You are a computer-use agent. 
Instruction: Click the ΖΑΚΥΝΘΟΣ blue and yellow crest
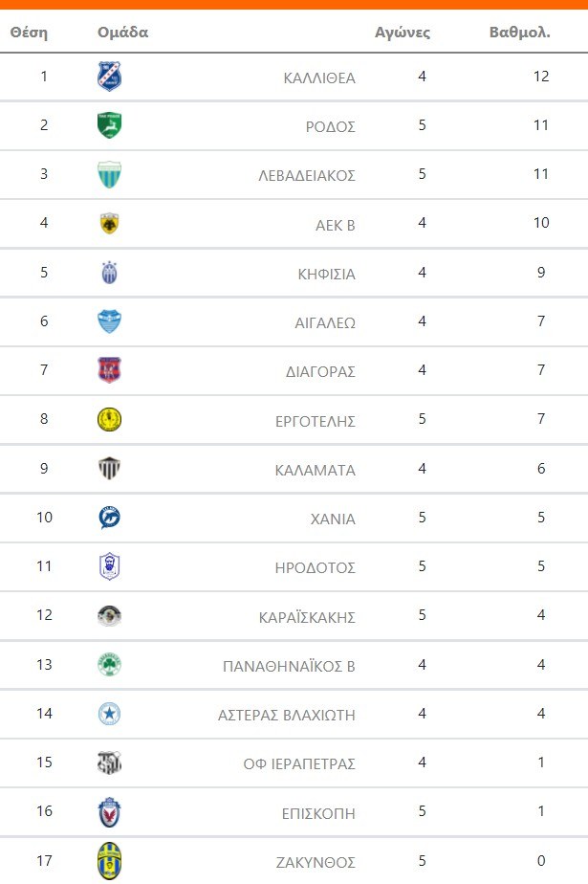click(110, 861)
